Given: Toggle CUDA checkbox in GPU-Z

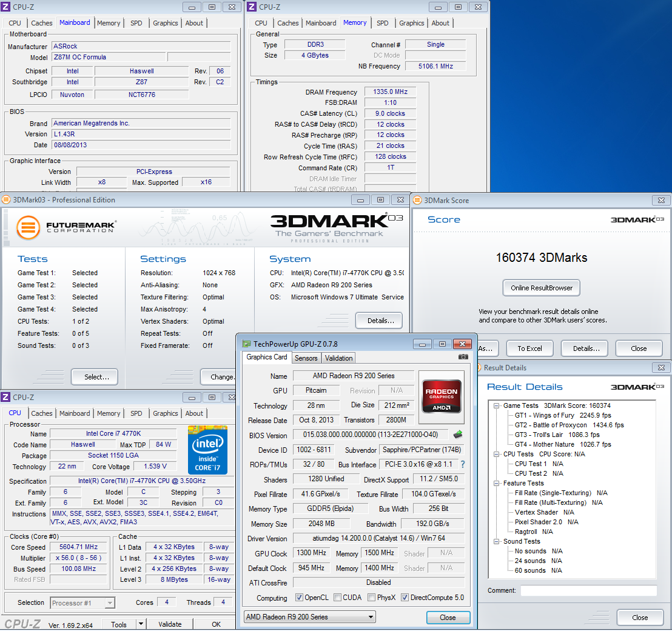Looking at the screenshot, I should [x=337, y=597].
